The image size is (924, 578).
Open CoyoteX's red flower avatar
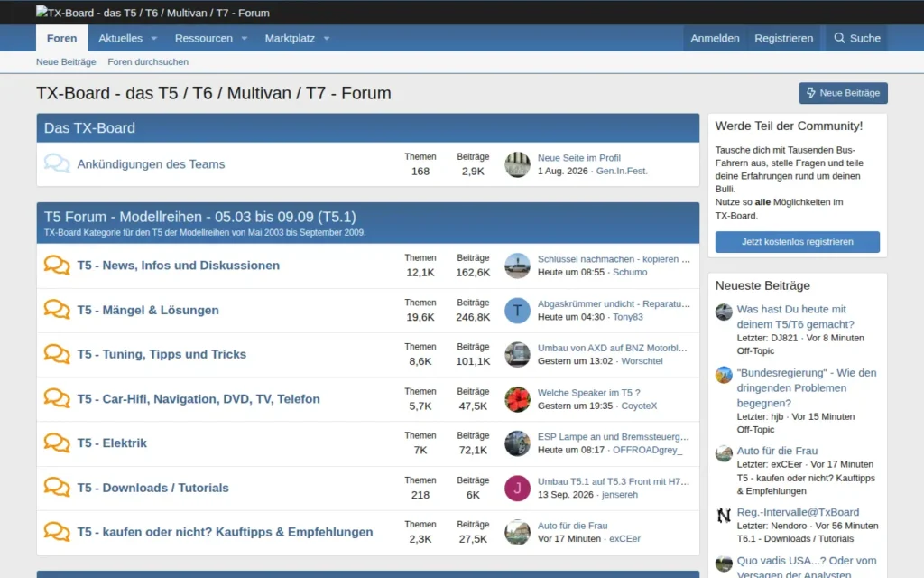tap(517, 399)
